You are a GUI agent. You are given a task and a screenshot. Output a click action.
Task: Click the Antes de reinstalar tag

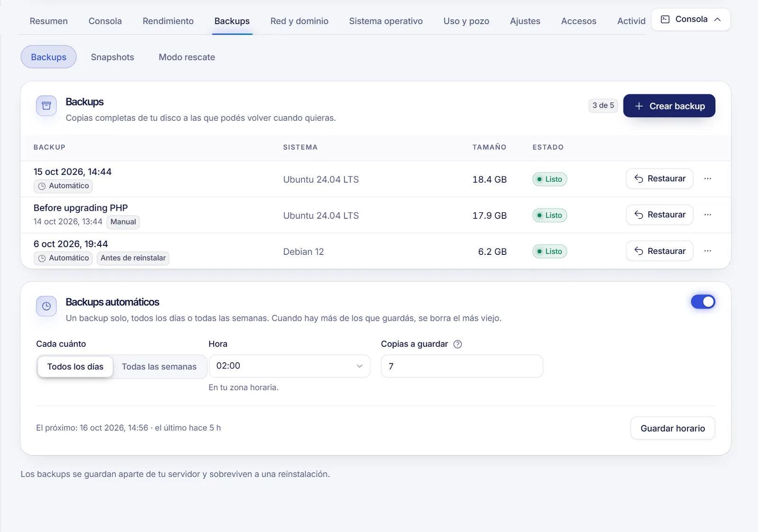(133, 258)
